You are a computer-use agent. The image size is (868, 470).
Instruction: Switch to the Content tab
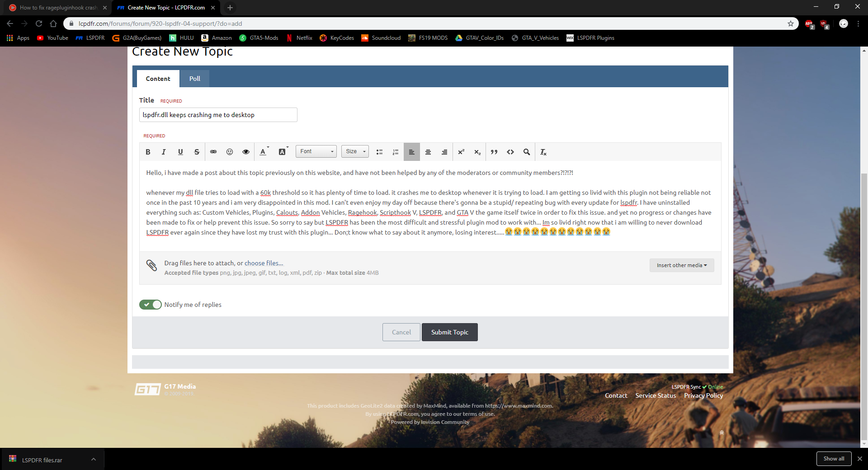point(158,79)
